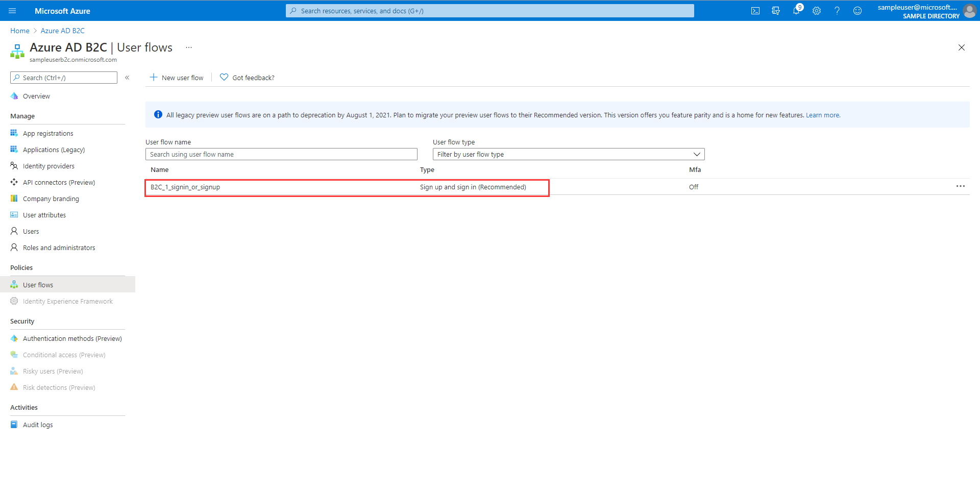The height and width of the screenshot is (495, 980).
Task: Open Roles and administrators
Action: click(x=59, y=247)
